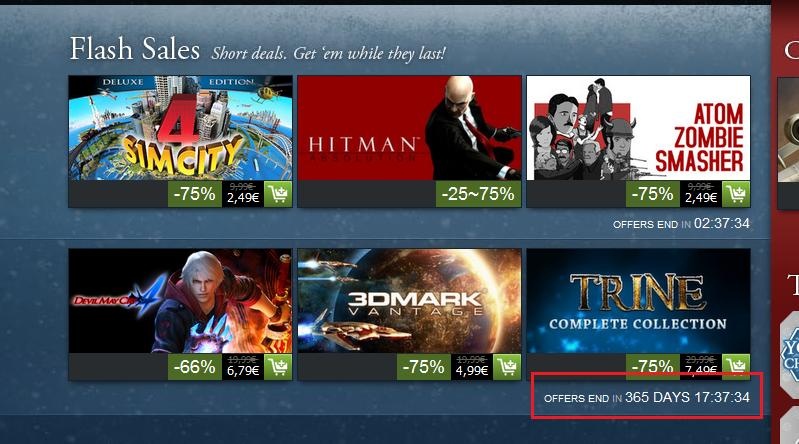Click Devil May Cry 4's -66% badge
Image resolution: width=799 pixels, height=444 pixels.
tap(195, 367)
